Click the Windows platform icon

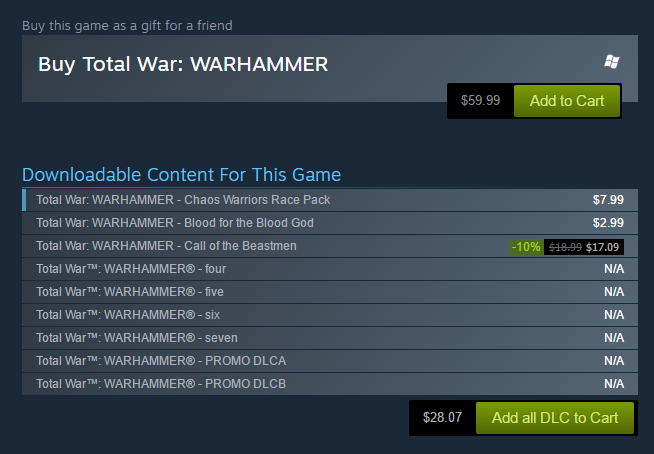[612, 62]
